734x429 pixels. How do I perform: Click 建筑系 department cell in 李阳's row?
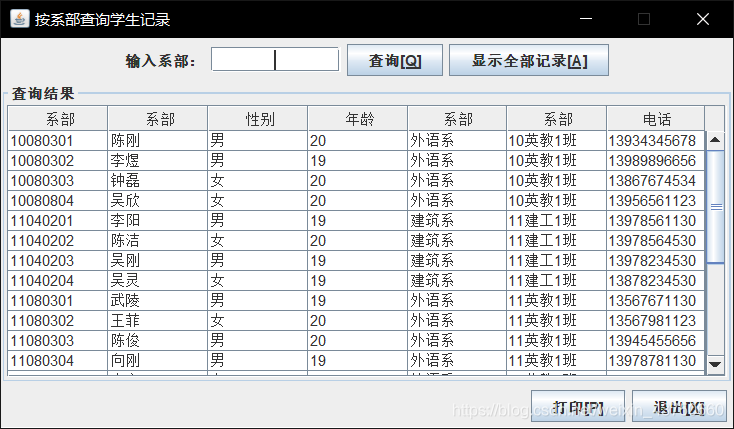tap(457, 221)
